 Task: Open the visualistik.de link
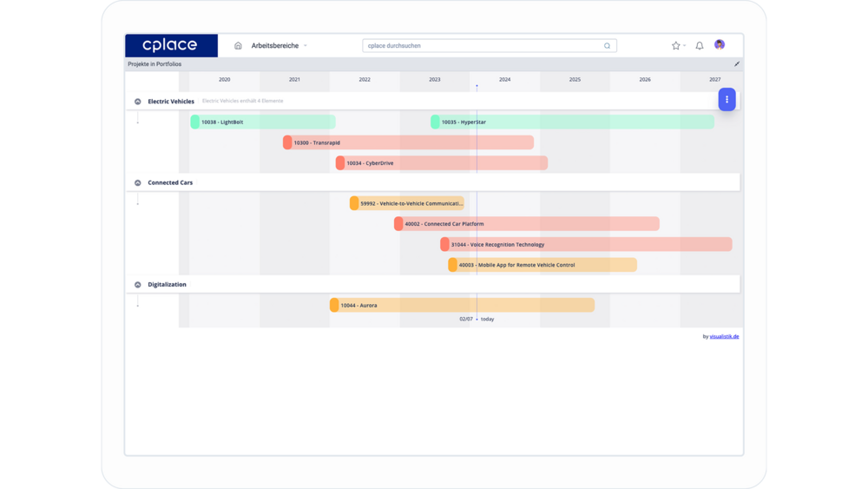[724, 337]
